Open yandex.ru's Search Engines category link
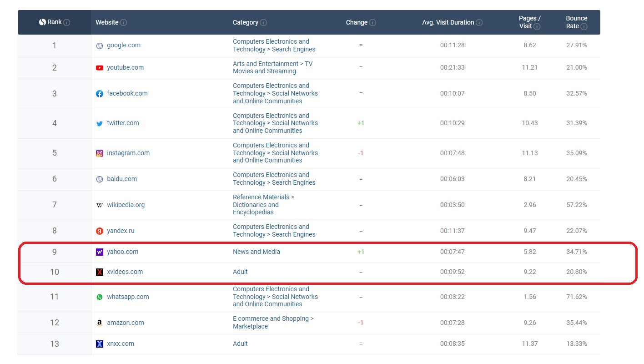The image size is (644, 364). click(274, 231)
